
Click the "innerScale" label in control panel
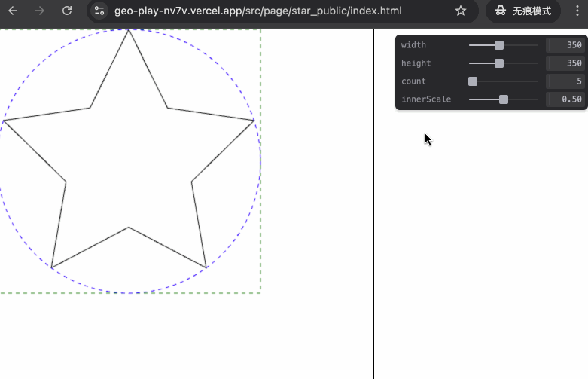(x=426, y=99)
